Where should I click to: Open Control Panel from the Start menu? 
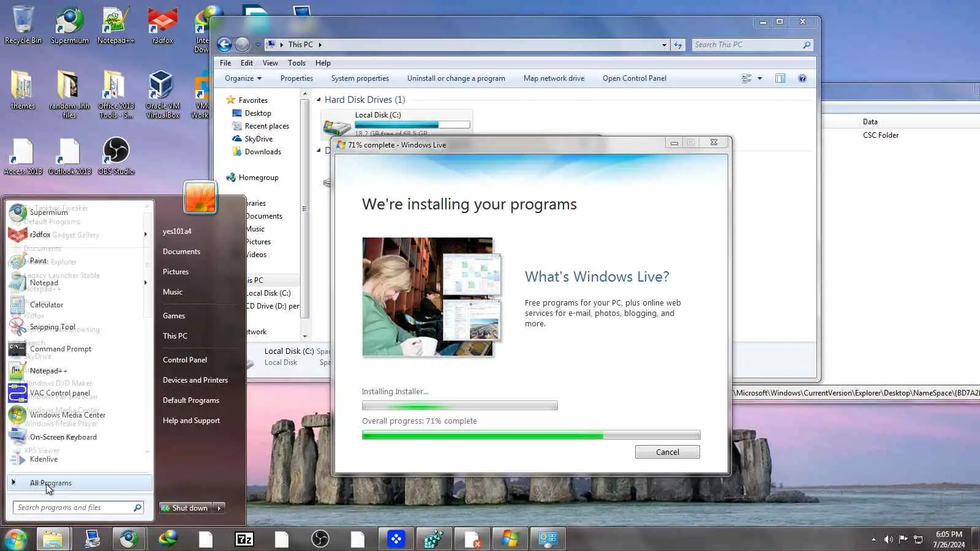click(x=185, y=360)
